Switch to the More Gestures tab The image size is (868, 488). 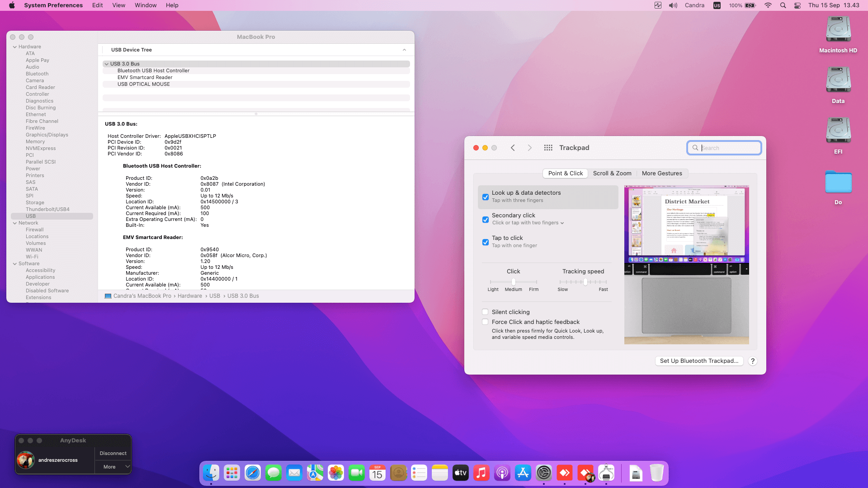pyautogui.click(x=662, y=174)
